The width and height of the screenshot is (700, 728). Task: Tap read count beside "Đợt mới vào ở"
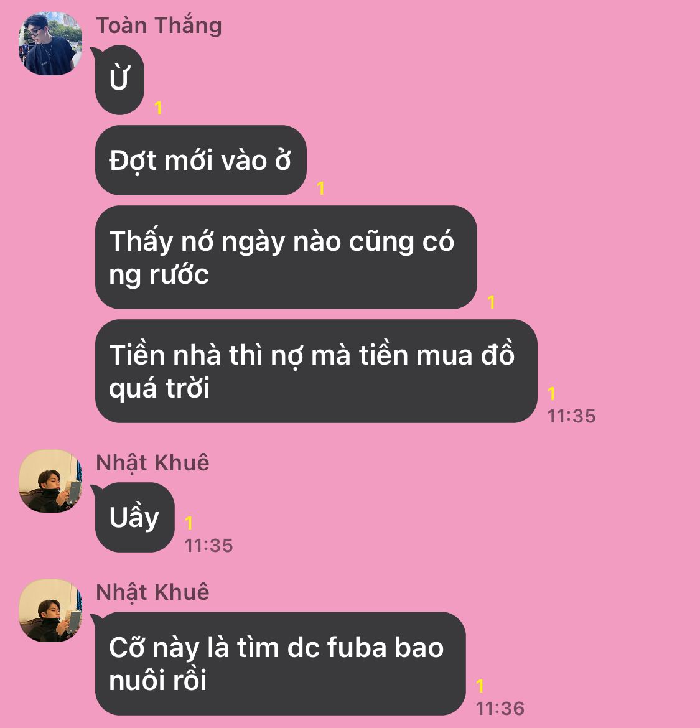click(x=320, y=189)
